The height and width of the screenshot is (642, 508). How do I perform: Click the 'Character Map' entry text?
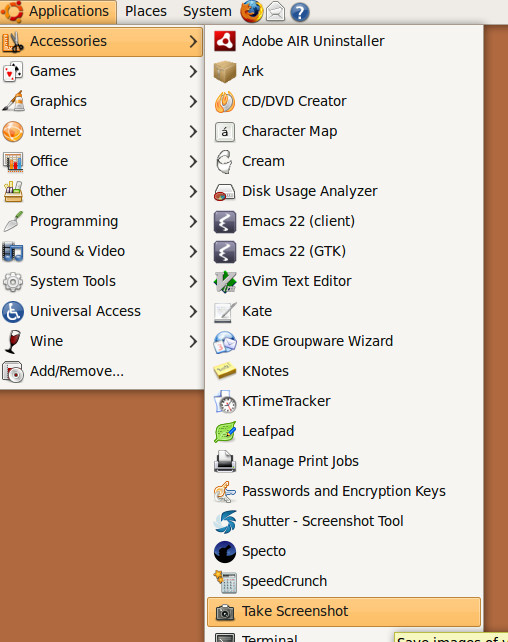point(289,131)
